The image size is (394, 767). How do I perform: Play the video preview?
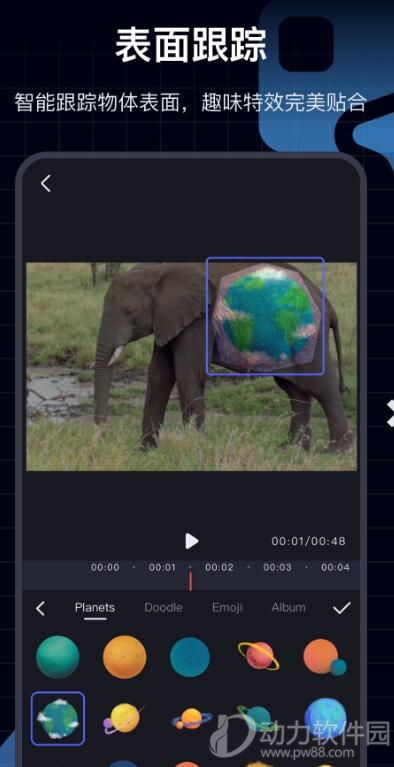[191, 541]
